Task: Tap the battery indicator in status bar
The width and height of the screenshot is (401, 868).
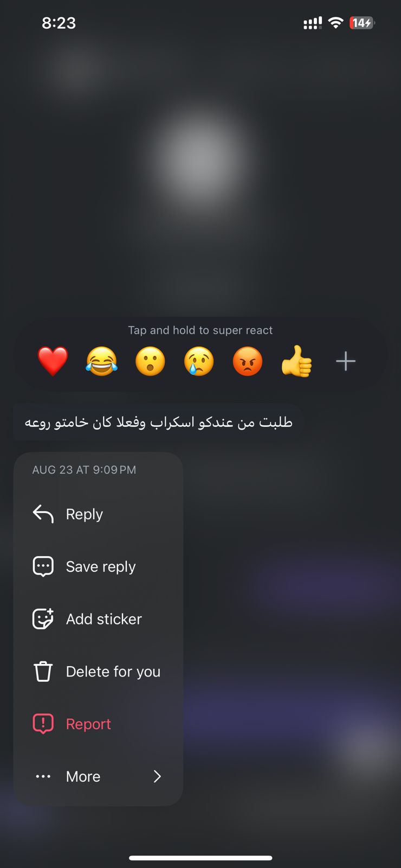Action: point(362,23)
